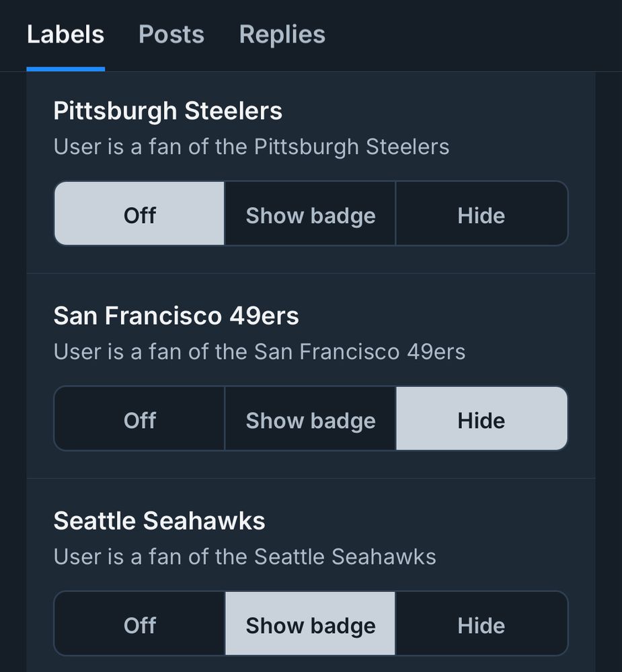622x672 pixels.
Task: Click the Seattle Seahawks label title
Action: point(159,519)
